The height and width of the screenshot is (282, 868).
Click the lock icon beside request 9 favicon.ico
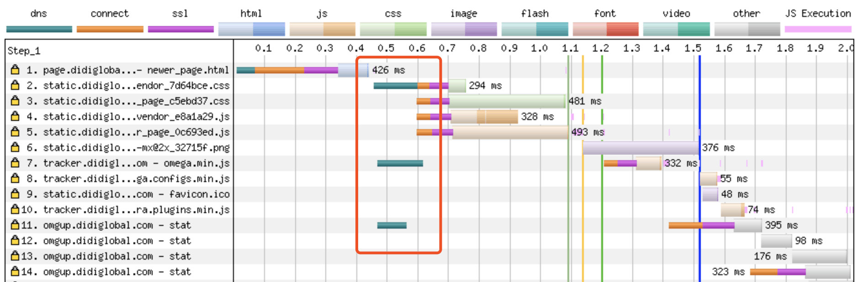(15, 194)
